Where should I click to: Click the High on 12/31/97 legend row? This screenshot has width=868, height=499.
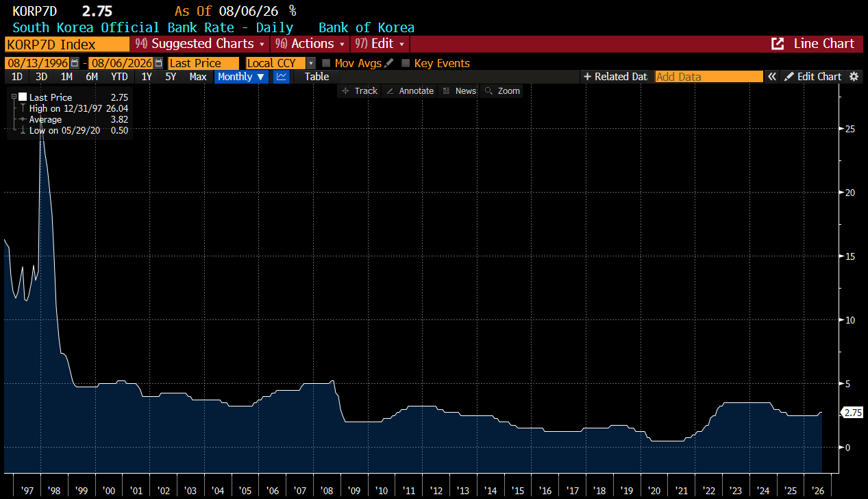point(79,108)
